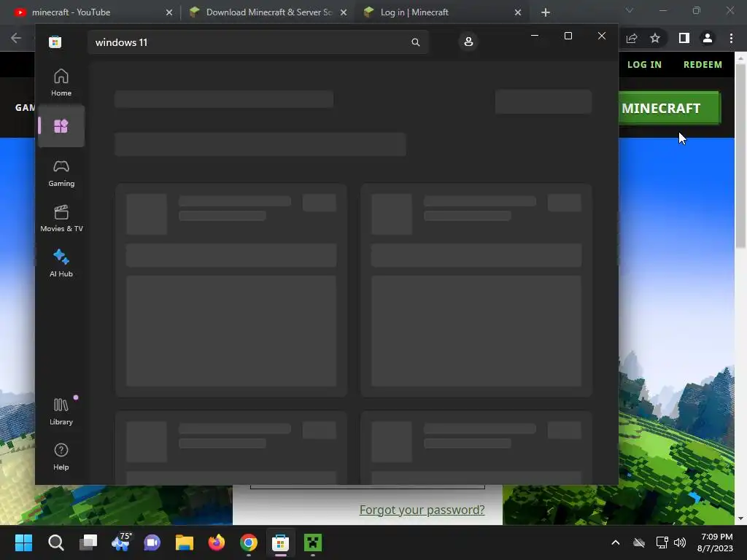747x560 pixels.
Task: Maximize the Microsoft Store window
Action: coord(568,36)
